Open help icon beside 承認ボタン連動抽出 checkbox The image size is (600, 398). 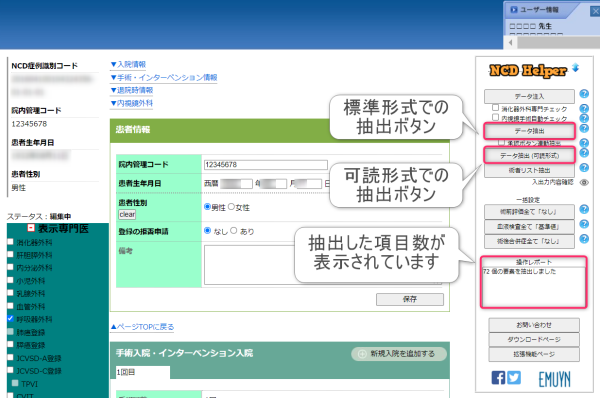584,143
